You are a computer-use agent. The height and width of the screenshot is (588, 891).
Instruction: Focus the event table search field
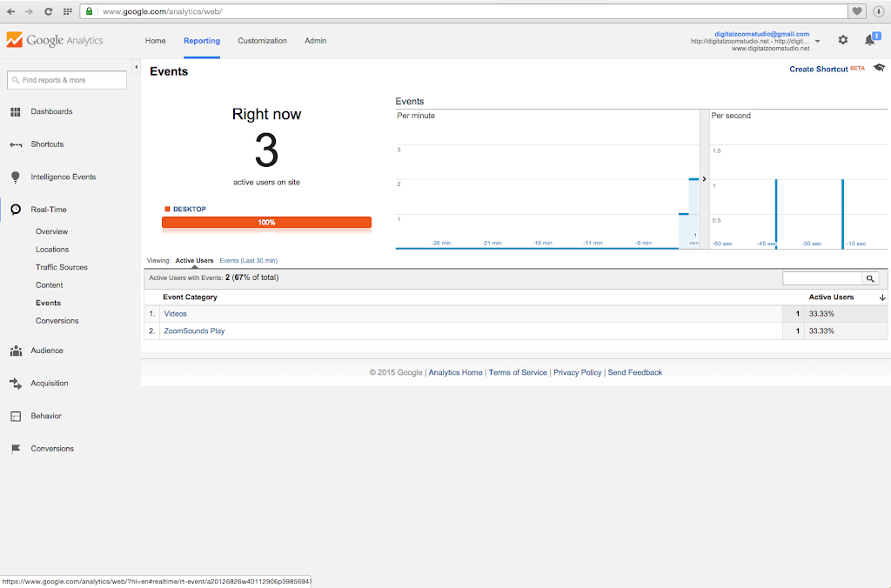click(822, 278)
